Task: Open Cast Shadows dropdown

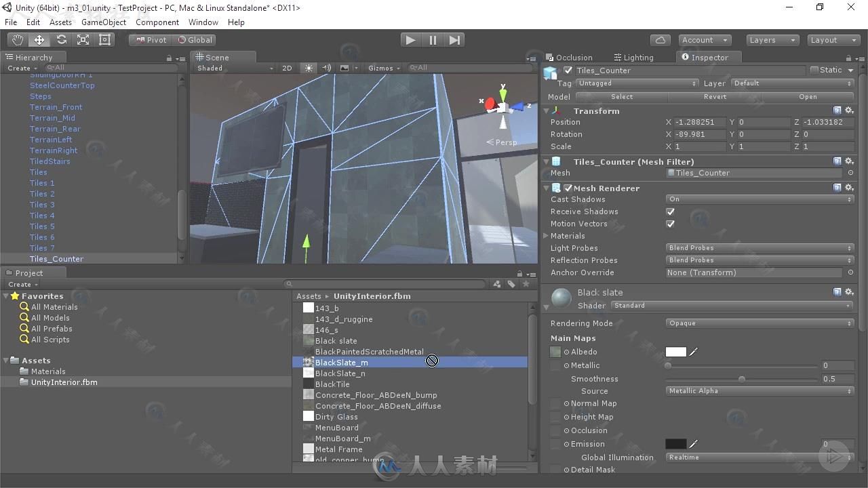Action: [x=759, y=199]
